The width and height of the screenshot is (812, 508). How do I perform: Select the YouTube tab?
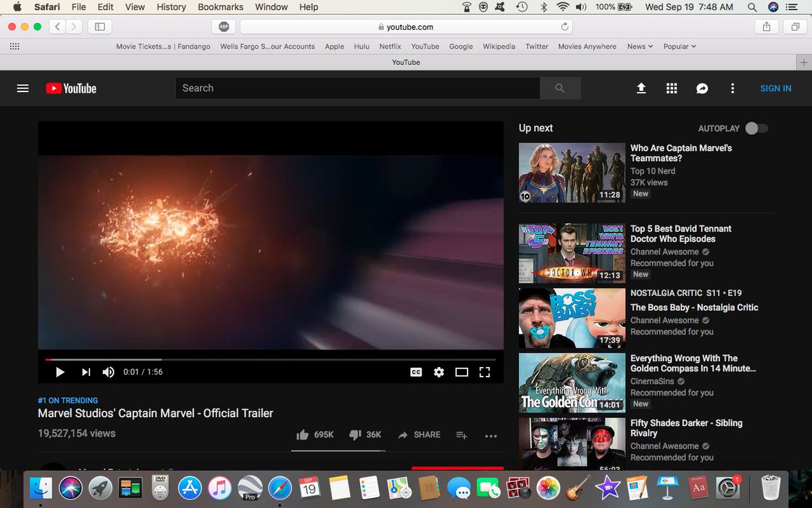click(x=406, y=62)
